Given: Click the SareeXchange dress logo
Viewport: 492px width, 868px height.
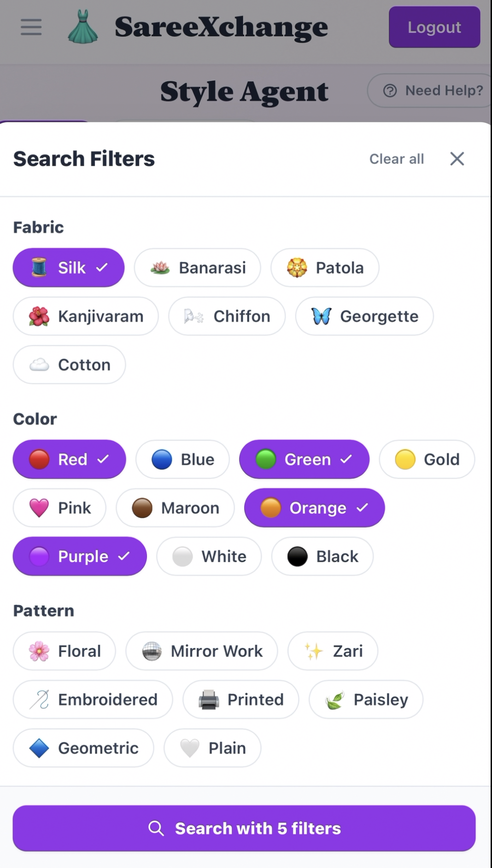Looking at the screenshot, I should click(82, 27).
